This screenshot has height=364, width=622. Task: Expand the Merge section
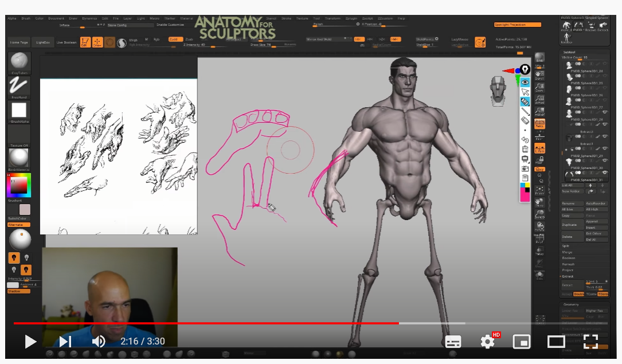(x=567, y=252)
